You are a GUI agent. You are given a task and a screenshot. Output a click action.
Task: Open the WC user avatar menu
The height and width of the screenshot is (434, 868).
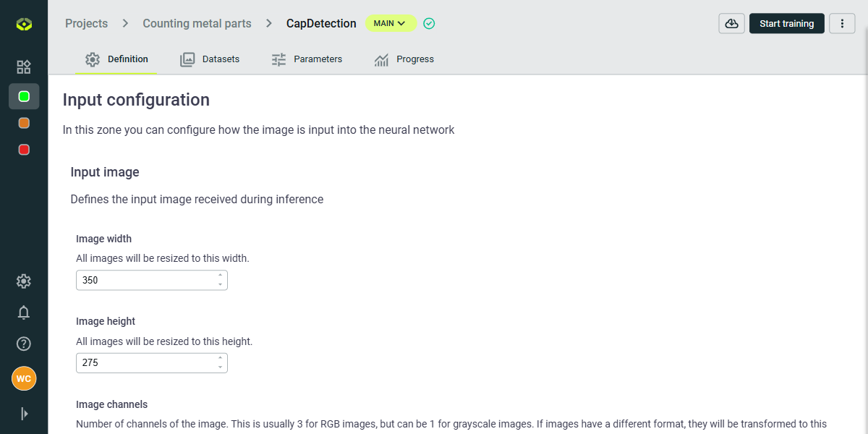[x=24, y=378]
